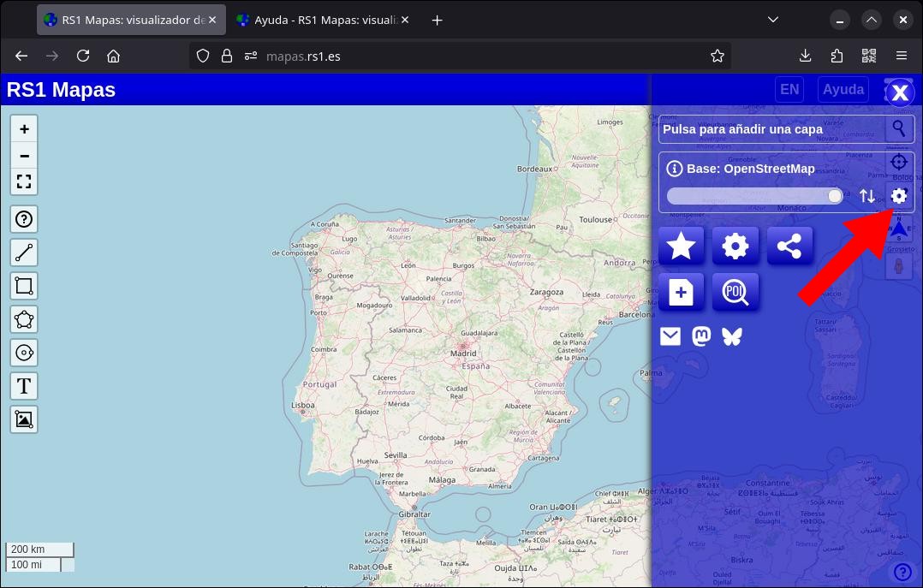Viewport: 923px width, 588px height.
Task: Close the 'RS1 Mapas: visualizador' tab
Action: pyautogui.click(x=212, y=20)
